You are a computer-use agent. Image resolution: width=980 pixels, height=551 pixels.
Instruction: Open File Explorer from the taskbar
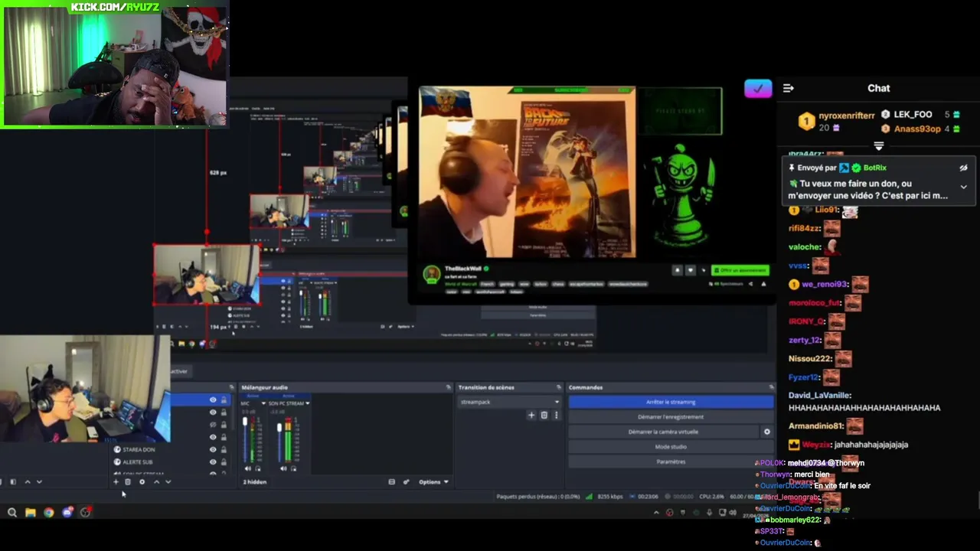pyautogui.click(x=30, y=512)
